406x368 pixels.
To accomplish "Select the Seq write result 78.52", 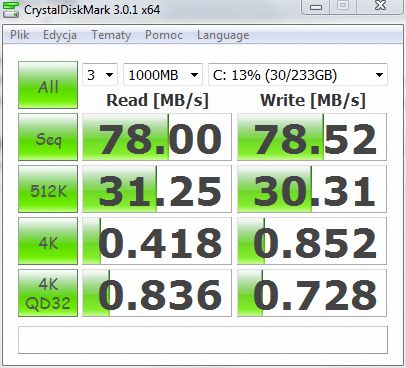I will point(312,137).
